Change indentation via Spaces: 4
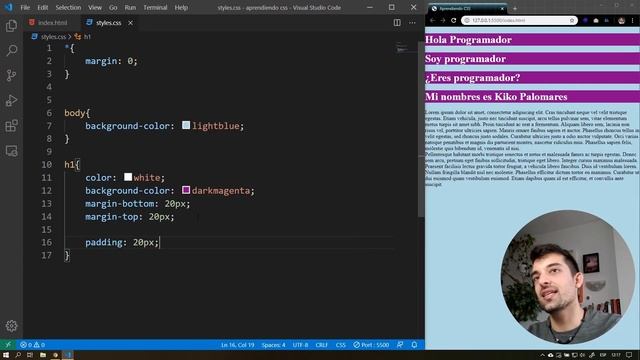Image resolution: width=640 pixels, height=360 pixels. coord(273,345)
